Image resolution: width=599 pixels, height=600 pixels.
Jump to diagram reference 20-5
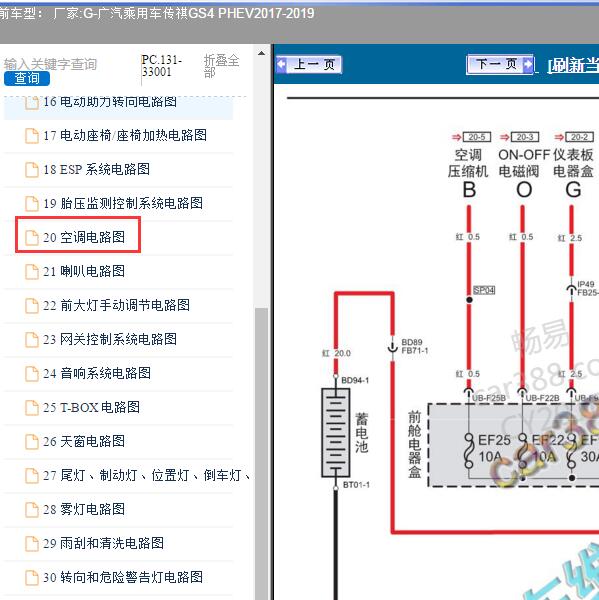(x=477, y=137)
